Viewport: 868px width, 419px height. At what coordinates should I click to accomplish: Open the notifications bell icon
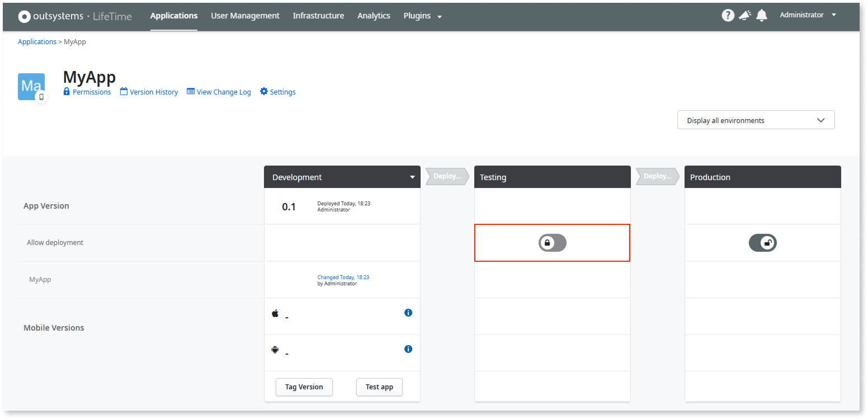click(x=762, y=15)
